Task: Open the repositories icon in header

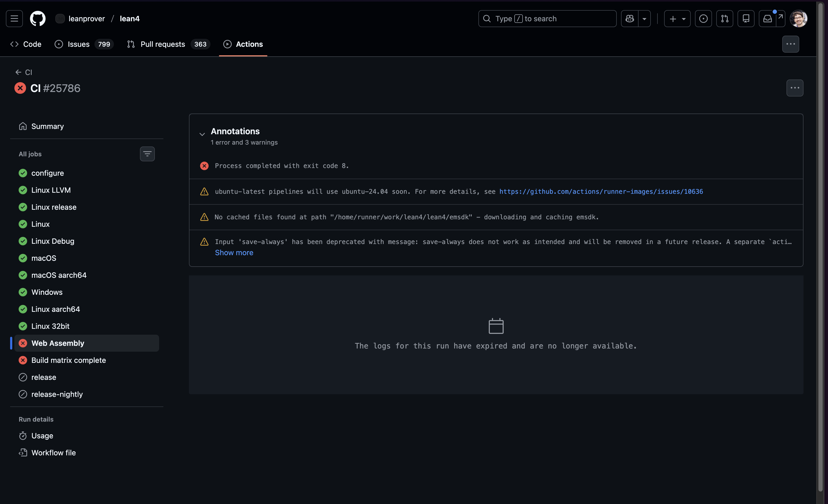Action: [746, 18]
